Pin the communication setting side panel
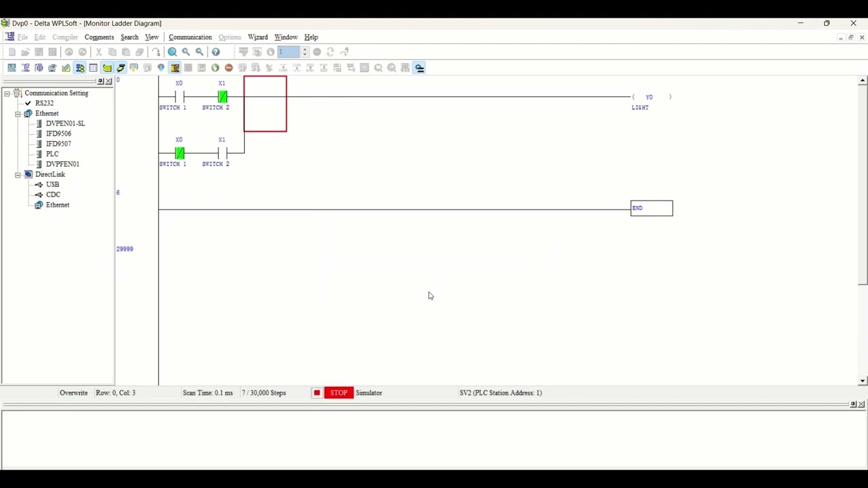 pos(100,81)
